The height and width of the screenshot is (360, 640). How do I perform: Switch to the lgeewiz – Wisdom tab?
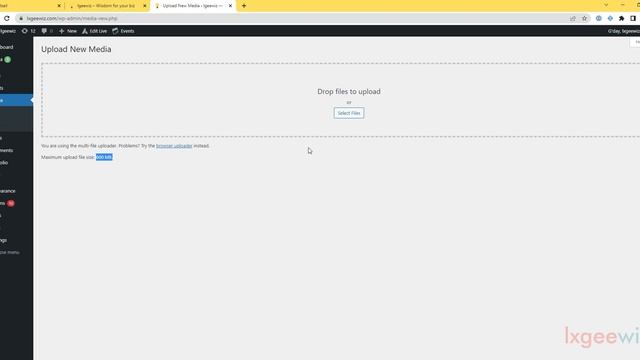coord(106,6)
